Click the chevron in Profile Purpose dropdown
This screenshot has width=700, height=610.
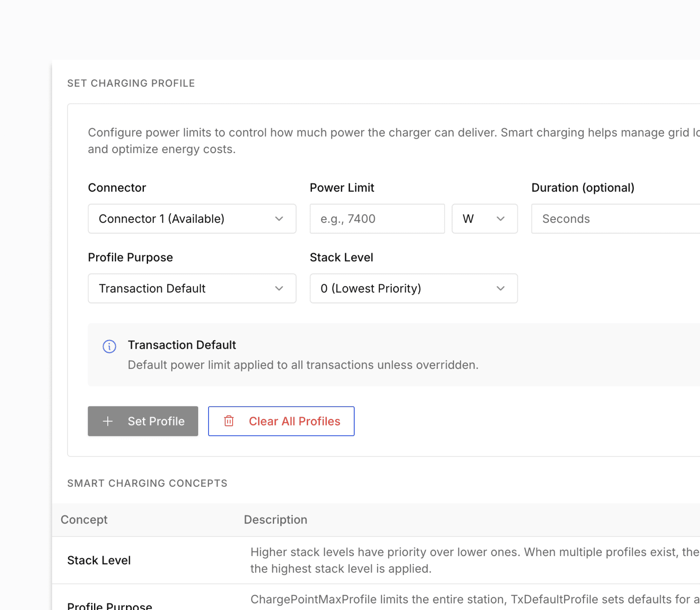(x=279, y=288)
